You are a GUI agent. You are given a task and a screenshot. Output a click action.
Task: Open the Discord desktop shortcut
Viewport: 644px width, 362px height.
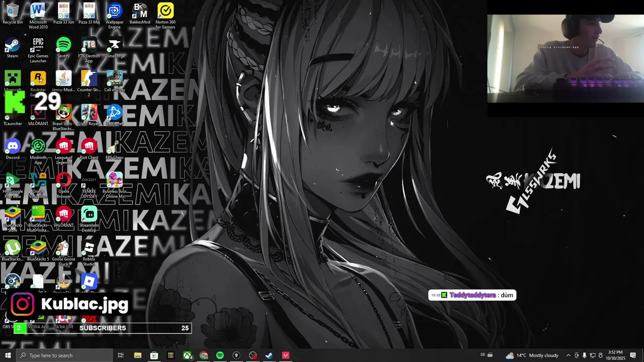13,149
